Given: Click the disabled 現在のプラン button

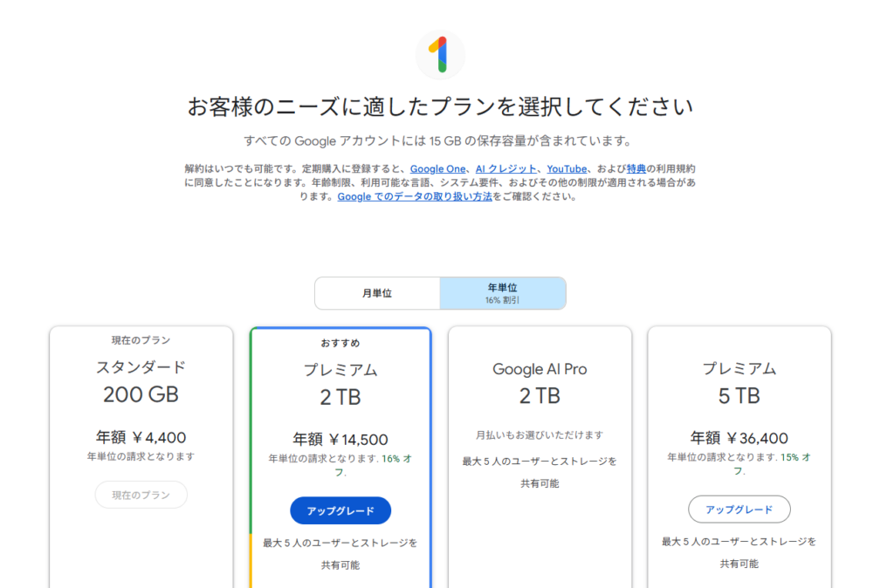Looking at the screenshot, I should click(141, 495).
